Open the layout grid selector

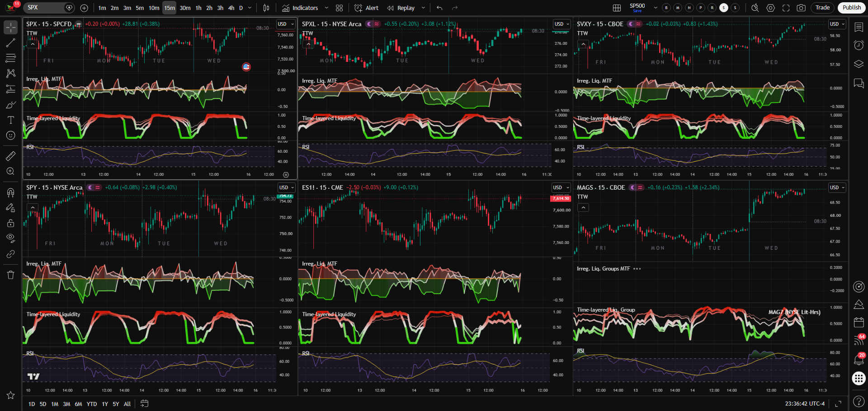pos(617,8)
